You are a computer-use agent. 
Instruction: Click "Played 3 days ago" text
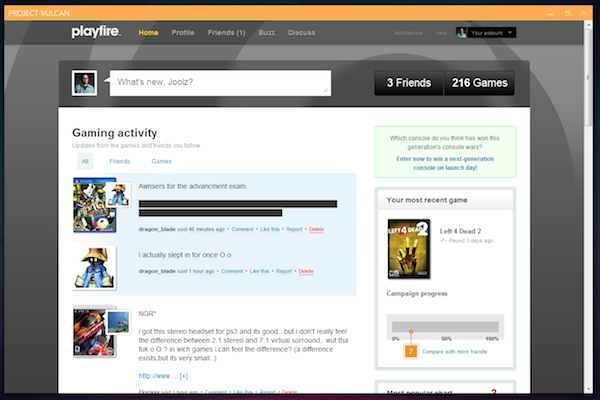pyautogui.click(x=471, y=241)
